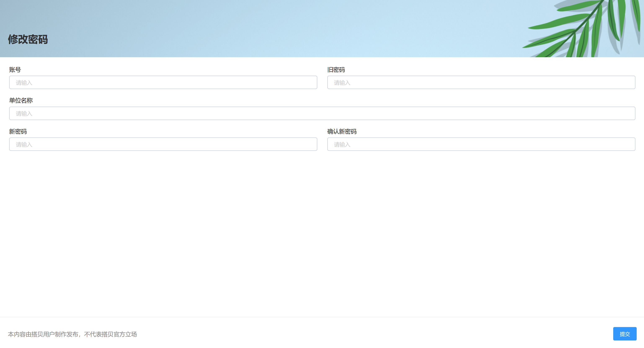Click the 新密码 field label

18,132
